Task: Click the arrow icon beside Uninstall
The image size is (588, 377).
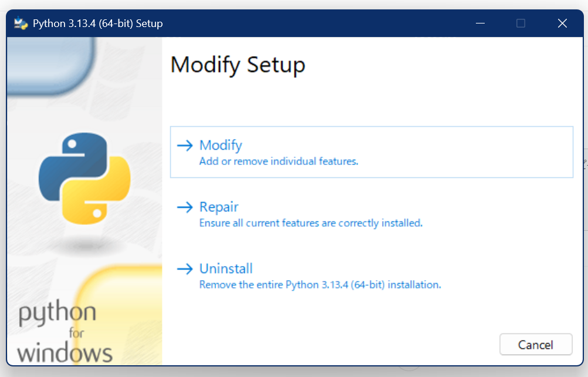Action: coord(185,269)
